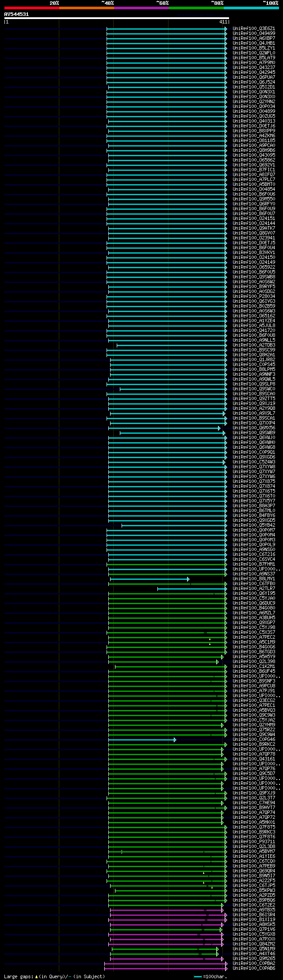Click the query name AV544531
The height and width of the screenshot is (980, 283).
click(x=17, y=15)
